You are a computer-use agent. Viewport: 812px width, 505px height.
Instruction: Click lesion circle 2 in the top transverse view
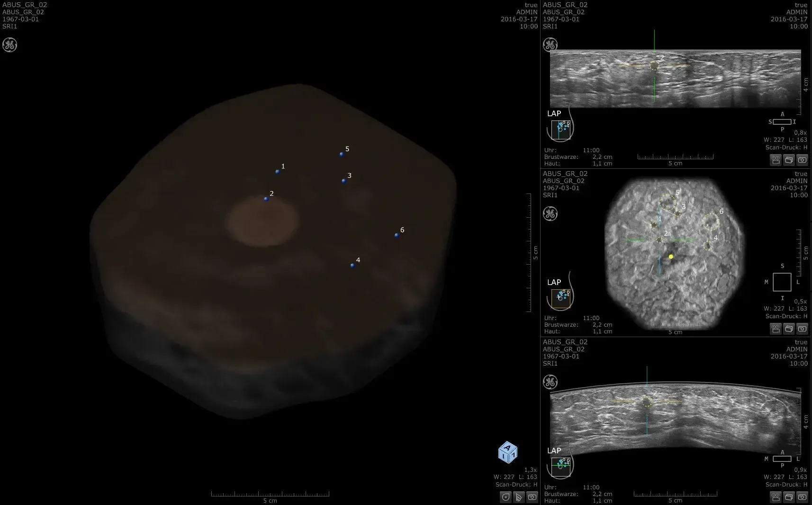point(654,65)
